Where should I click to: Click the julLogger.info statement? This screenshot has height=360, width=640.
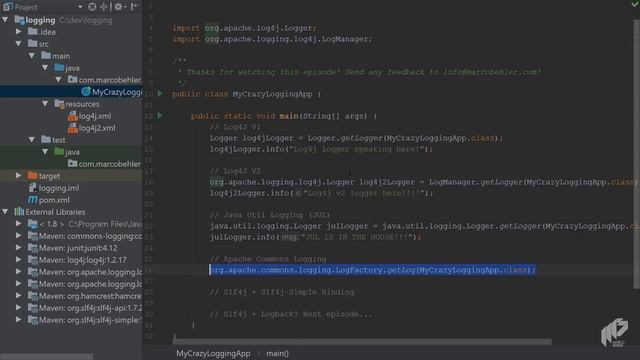tap(315, 237)
